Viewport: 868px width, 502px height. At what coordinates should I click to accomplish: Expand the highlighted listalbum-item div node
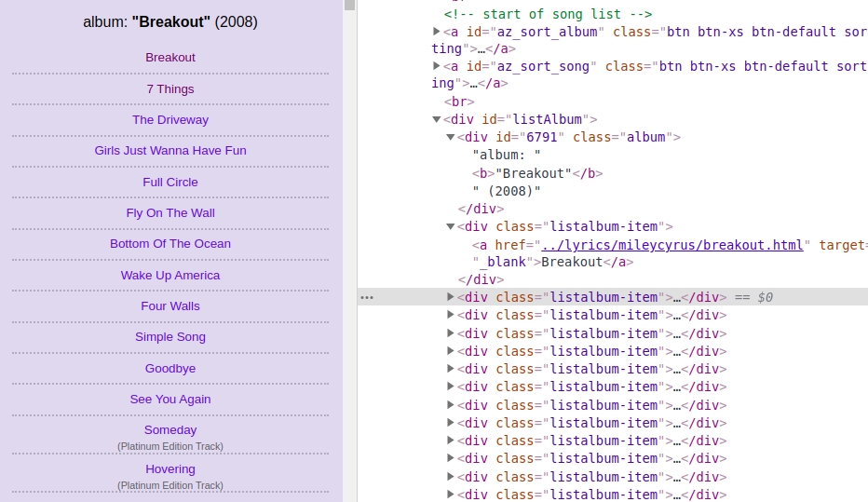[451, 297]
